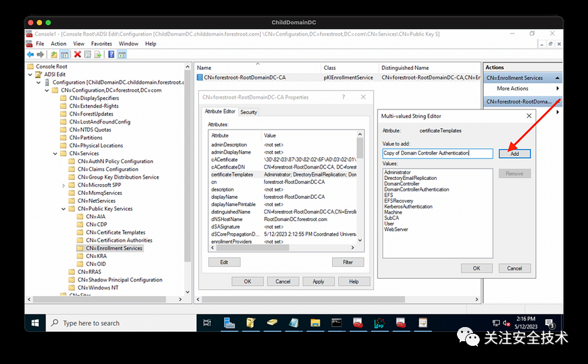
Task: Select WebServer in the Values list
Action: (396, 230)
